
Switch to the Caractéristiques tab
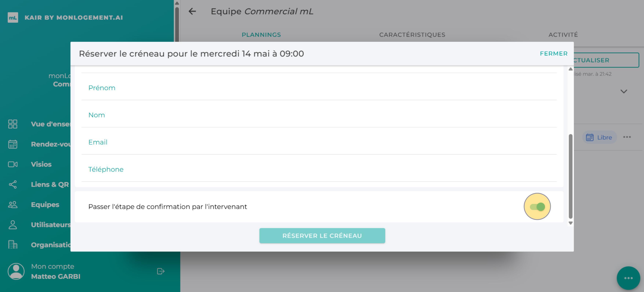[x=412, y=35]
